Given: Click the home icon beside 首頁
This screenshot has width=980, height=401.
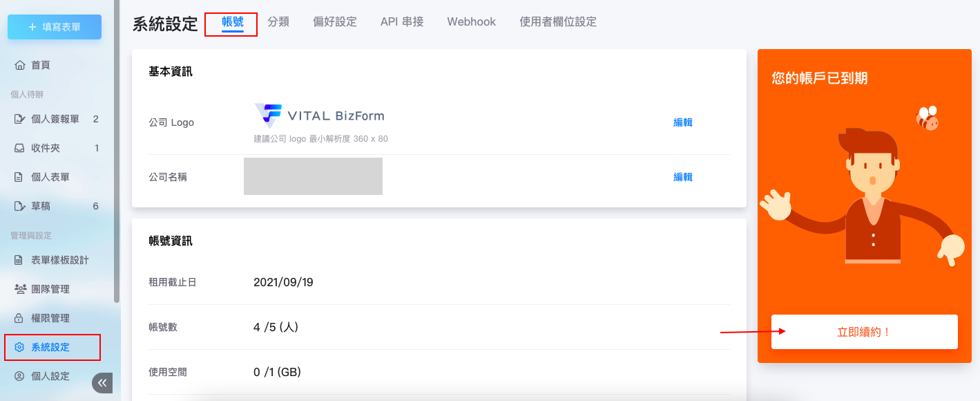Looking at the screenshot, I should coord(20,65).
